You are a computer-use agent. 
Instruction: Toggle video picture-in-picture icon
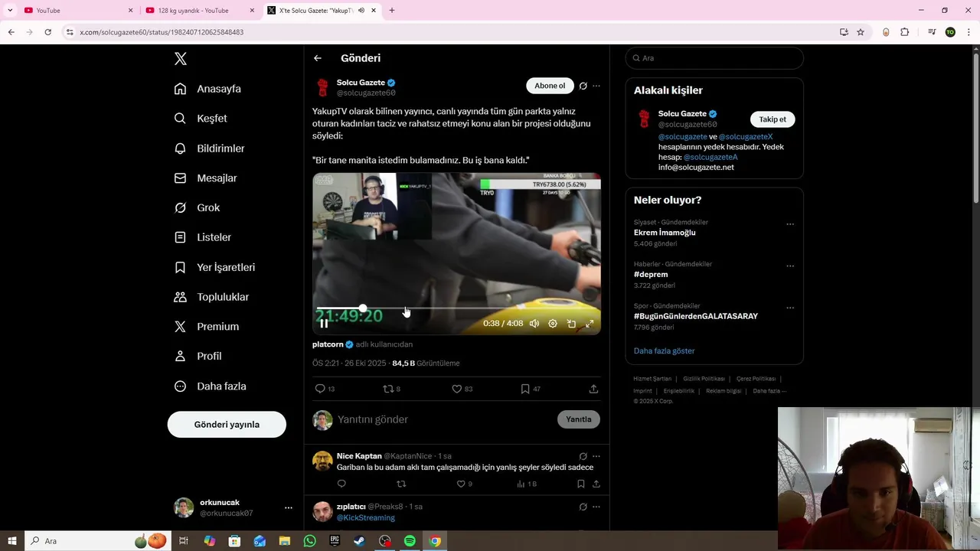(x=571, y=324)
